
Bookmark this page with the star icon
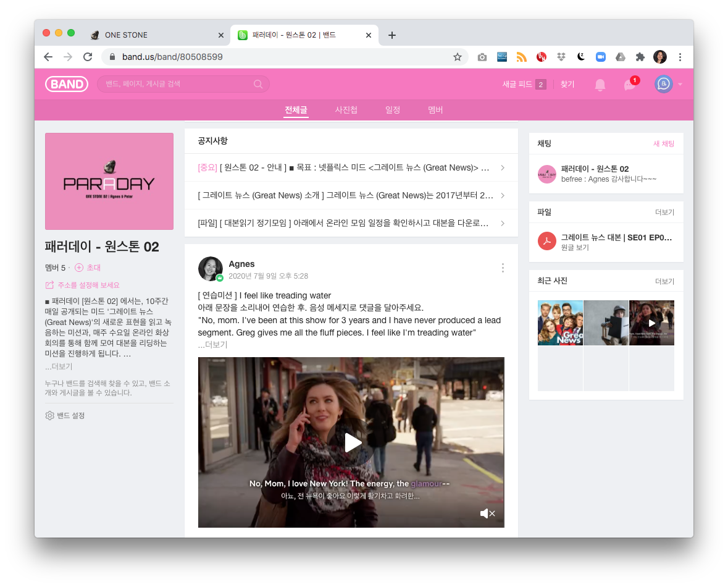458,56
